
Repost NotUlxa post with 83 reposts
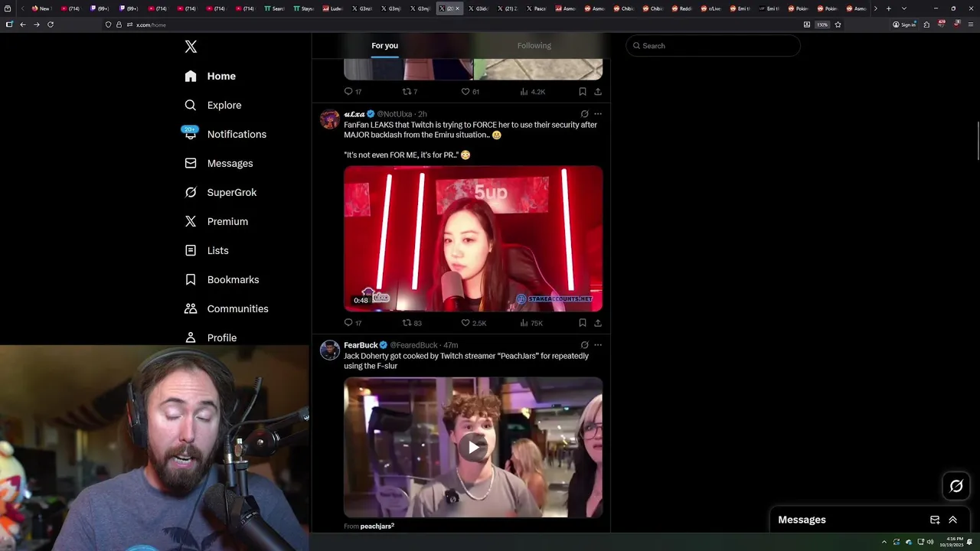click(412, 323)
